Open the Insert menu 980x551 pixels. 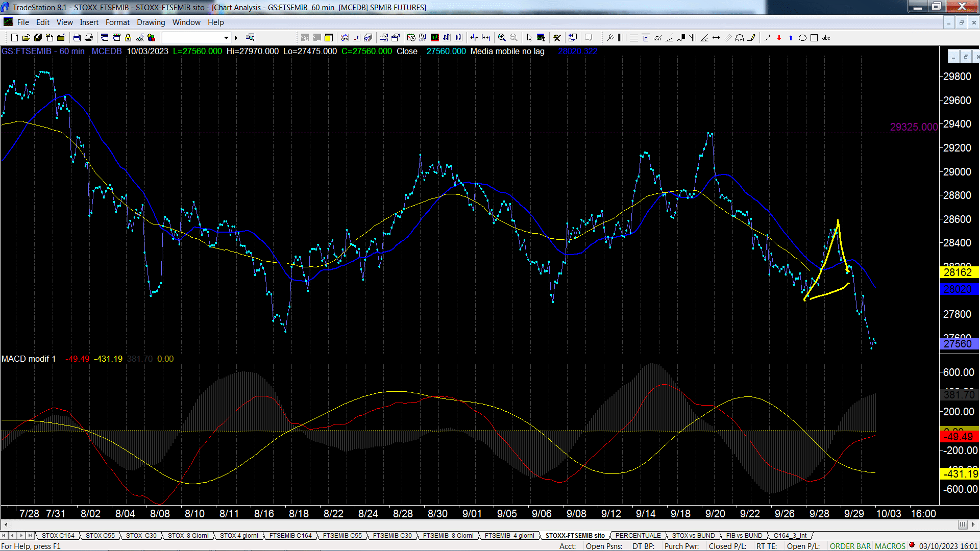(89, 22)
